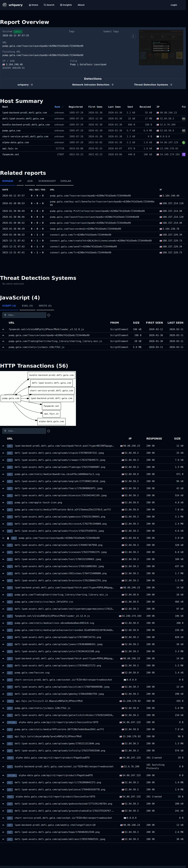Expand loader_v3.12.8.js script row
188x868 pixels.
tap(3, 329)
